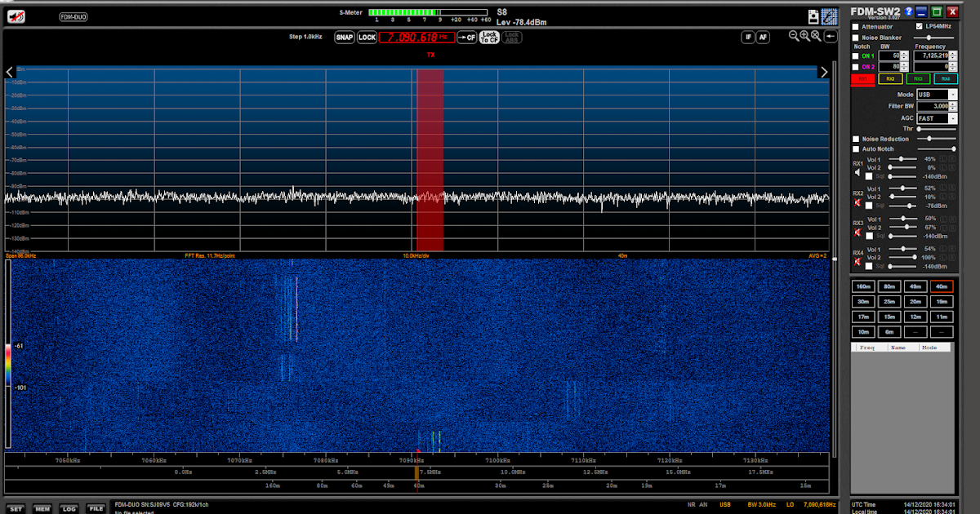This screenshot has width=980, height=514.
Task: Click the zoom-in magnifier icon
Action: (803, 36)
